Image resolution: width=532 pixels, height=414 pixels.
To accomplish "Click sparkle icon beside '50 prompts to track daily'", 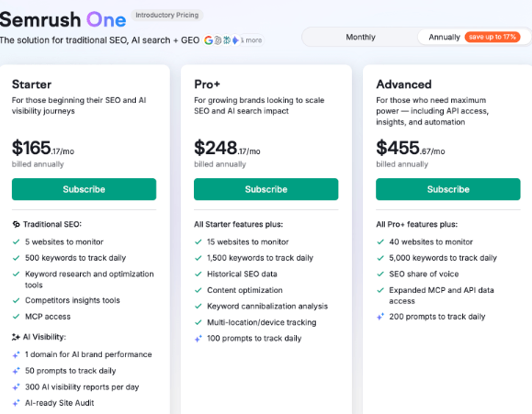I will pyautogui.click(x=16, y=371).
